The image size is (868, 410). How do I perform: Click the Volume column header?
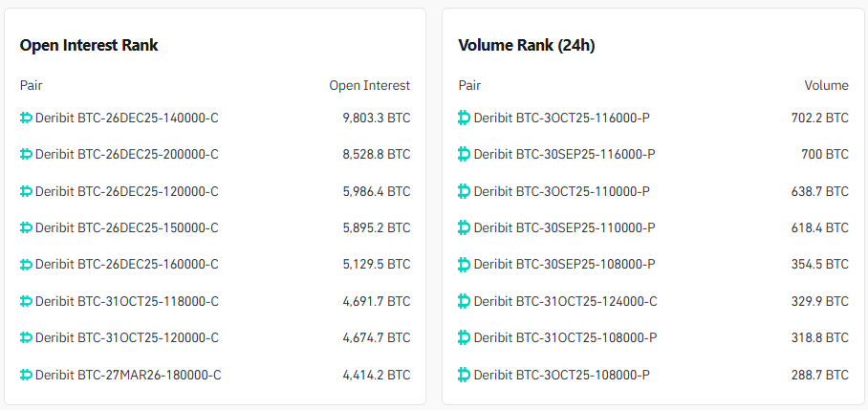(x=827, y=85)
